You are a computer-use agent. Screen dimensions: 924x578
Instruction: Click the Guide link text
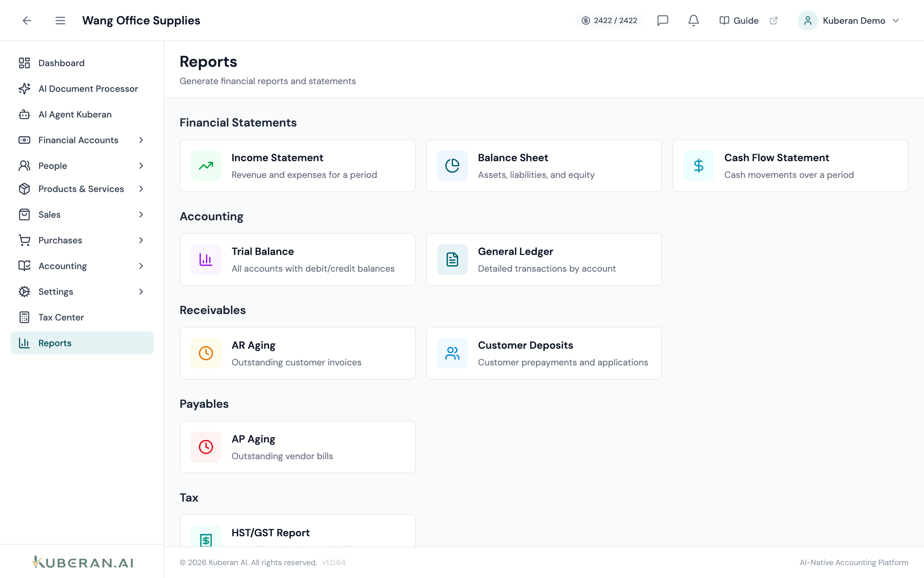[746, 21]
